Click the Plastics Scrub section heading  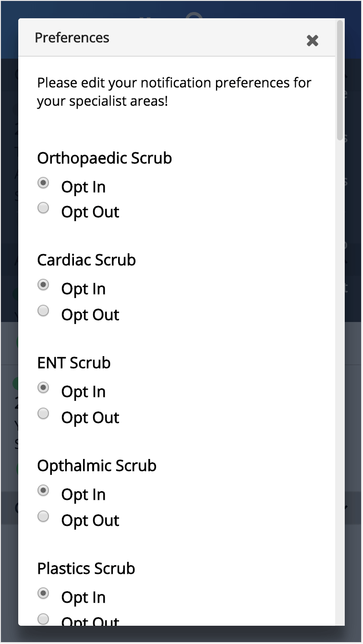[x=86, y=568]
